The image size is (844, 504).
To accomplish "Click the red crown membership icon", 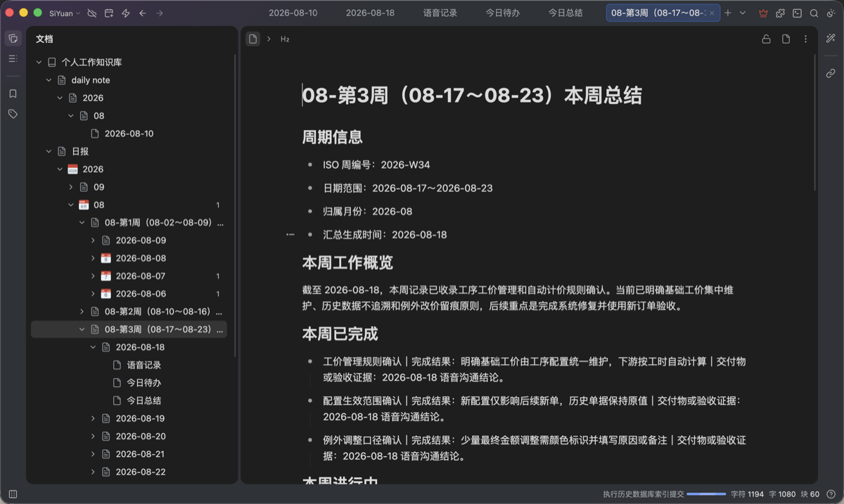I will [x=764, y=13].
